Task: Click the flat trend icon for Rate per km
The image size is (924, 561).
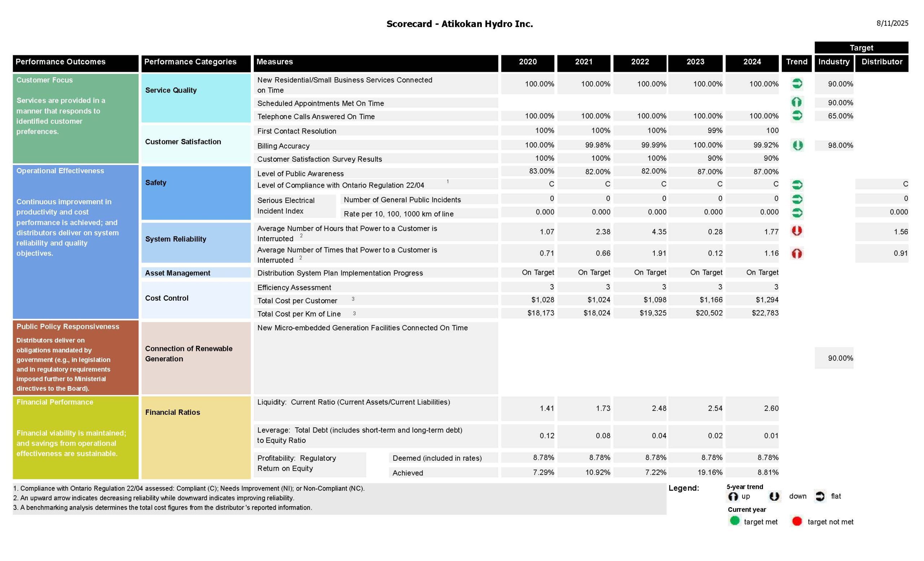Action: pyautogui.click(x=797, y=213)
